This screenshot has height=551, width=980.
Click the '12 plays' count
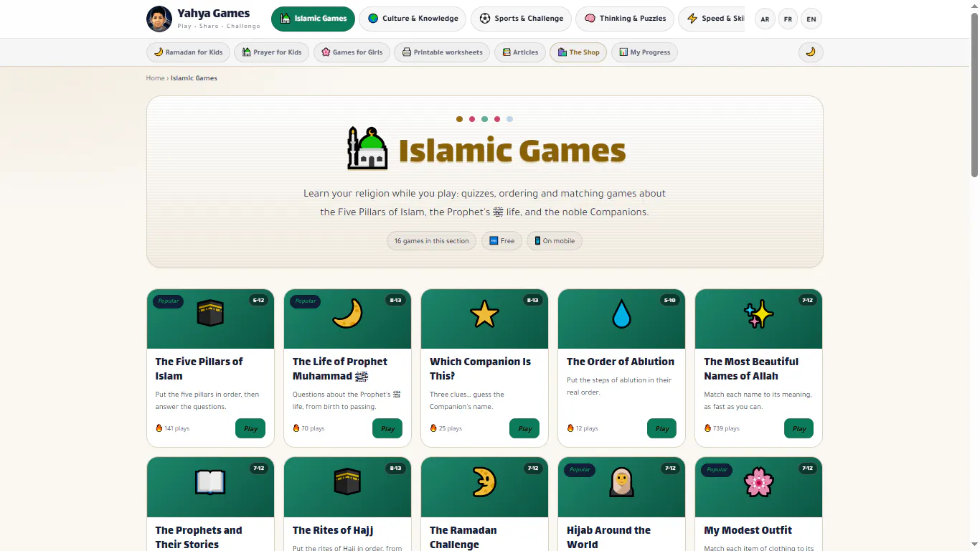(x=582, y=428)
